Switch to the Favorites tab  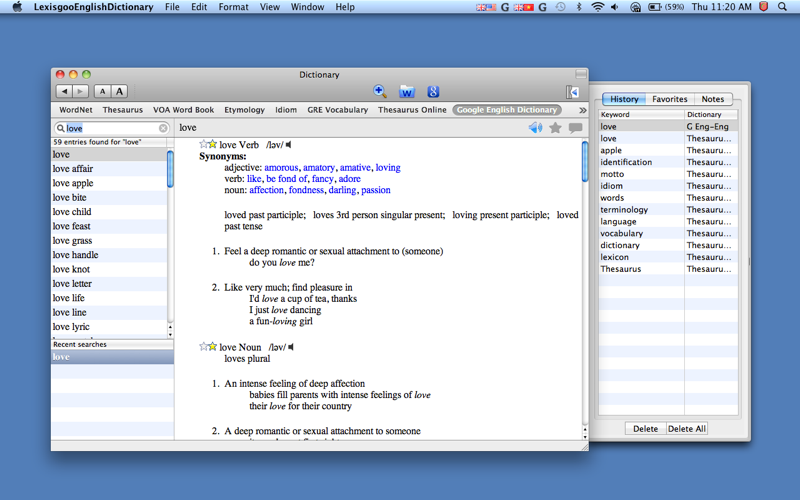669,99
